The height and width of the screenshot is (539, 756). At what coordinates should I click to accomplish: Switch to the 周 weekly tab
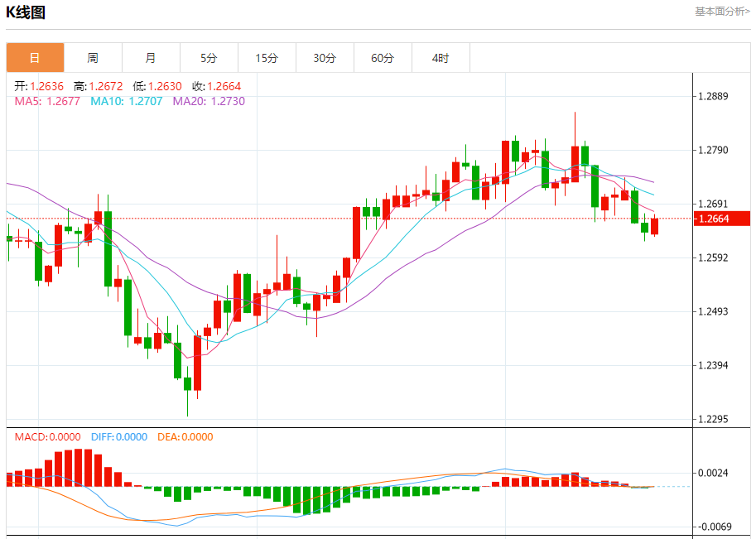click(x=93, y=58)
